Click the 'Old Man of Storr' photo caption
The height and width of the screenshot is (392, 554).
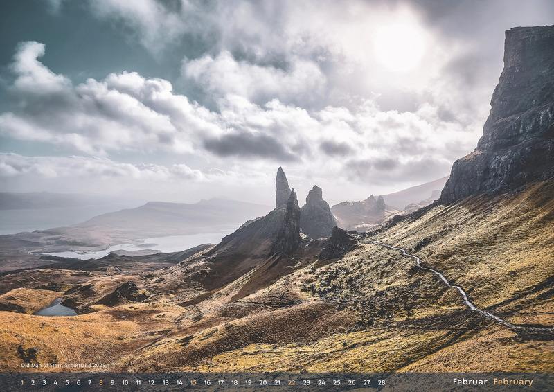coord(63,365)
